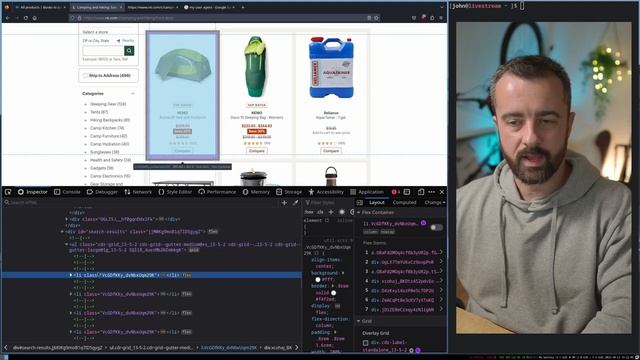Image resolution: width=640 pixels, height=360 pixels.
Task: Collapse the search-results div node
Action: pos(62,231)
